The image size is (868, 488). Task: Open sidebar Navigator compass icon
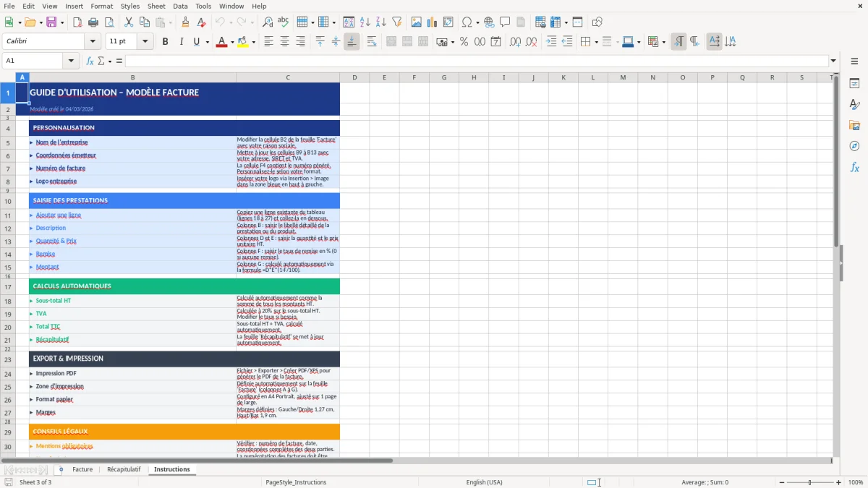(x=854, y=146)
